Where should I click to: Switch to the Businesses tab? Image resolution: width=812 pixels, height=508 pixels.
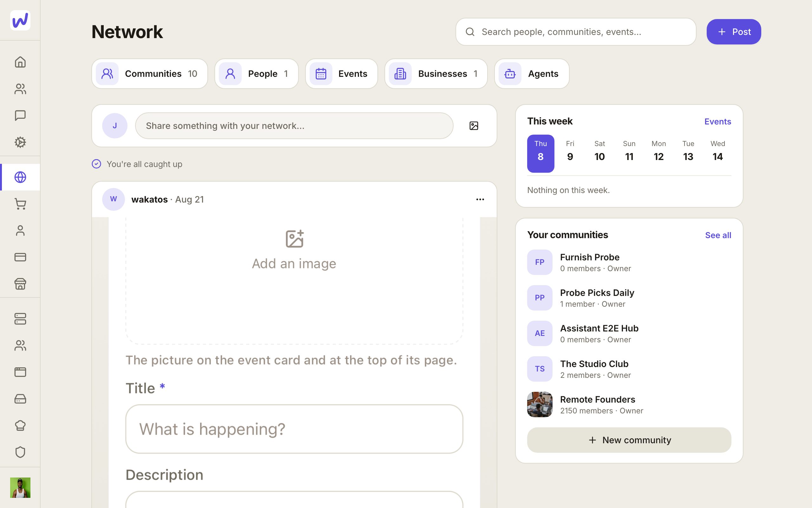(x=436, y=74)
